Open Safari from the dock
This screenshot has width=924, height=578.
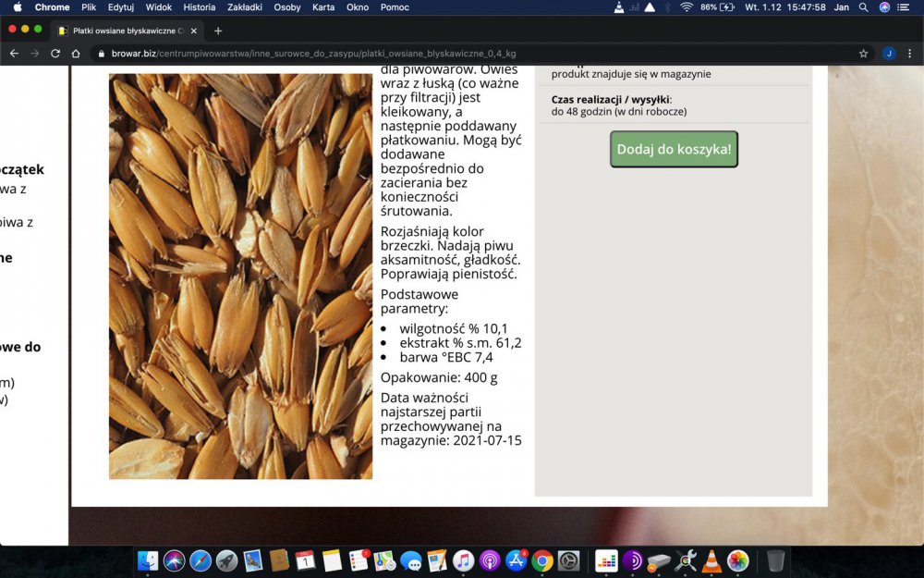[201, 560]
